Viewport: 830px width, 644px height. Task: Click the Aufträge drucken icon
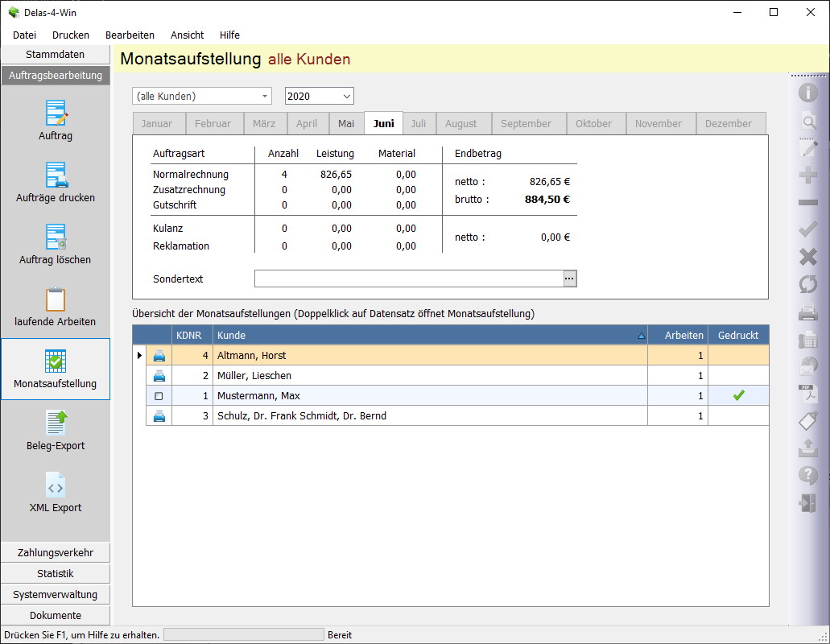point(56,175)
